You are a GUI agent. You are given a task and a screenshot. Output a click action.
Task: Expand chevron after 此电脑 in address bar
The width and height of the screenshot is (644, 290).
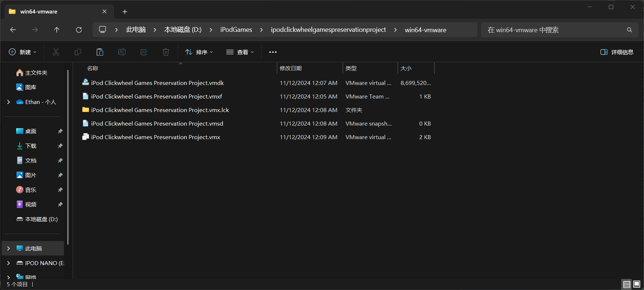pyautogui.click(x=155, y=30)
